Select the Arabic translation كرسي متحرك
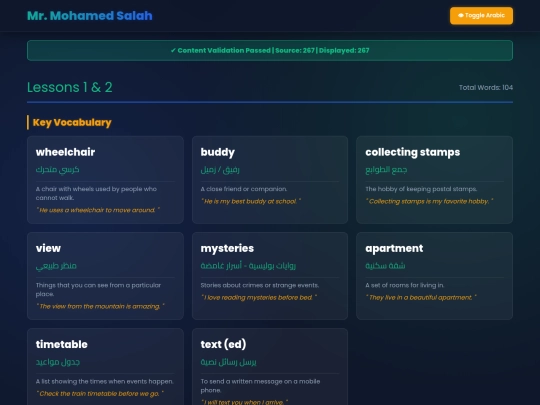Screen dimensions: 540x405 point(58,169)
